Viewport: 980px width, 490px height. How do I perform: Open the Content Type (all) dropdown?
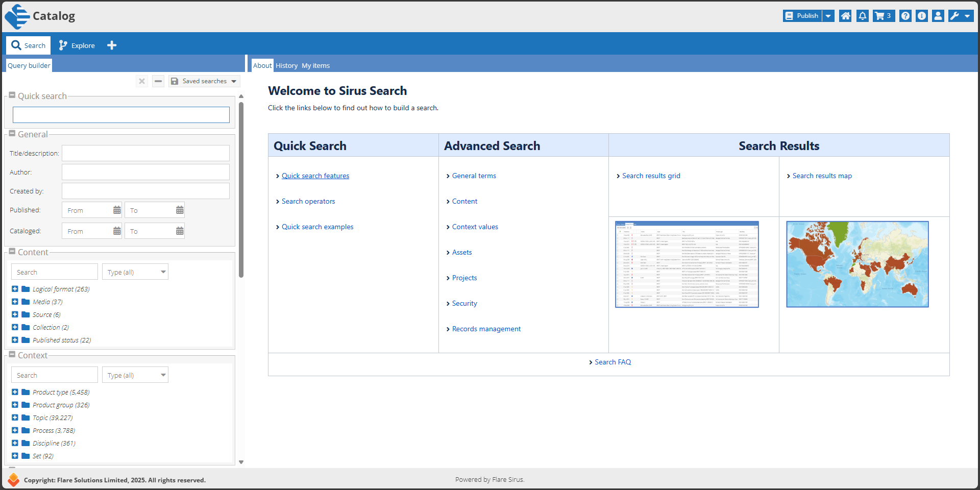135,272
